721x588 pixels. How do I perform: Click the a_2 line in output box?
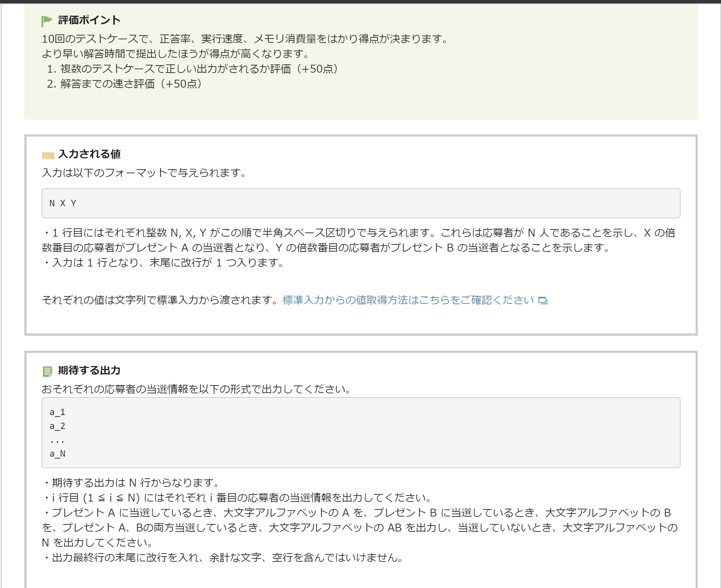pyautogui.click(x=58, y=426)
